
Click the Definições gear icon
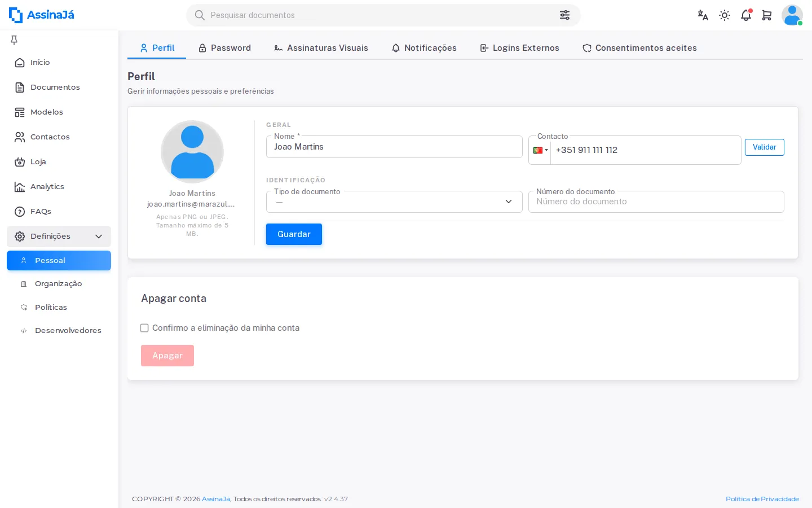(20, 237)
